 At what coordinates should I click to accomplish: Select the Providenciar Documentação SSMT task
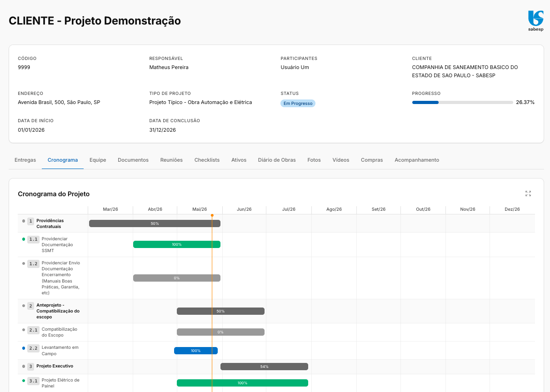pos(276,245)
